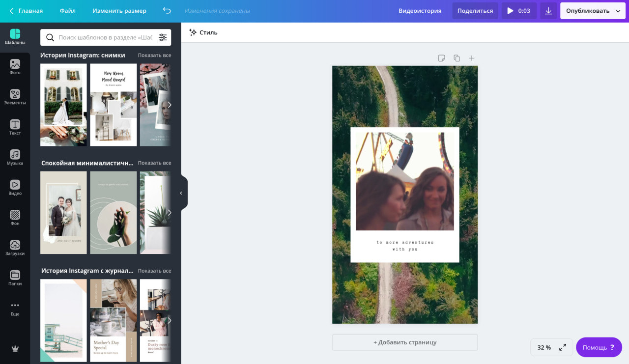Screen dimensions: 629x364
Task: Open the Фон background panel
Action: (15, 218)
